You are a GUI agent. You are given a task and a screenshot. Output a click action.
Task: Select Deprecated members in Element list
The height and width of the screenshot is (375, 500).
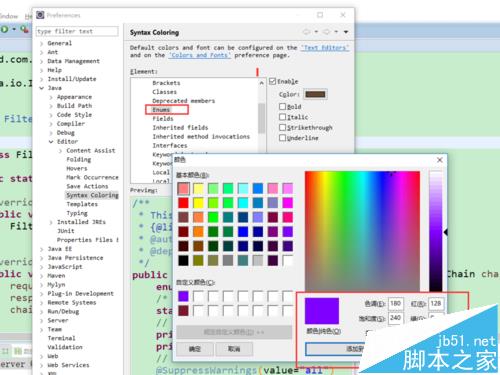click(x=183, y=101)
